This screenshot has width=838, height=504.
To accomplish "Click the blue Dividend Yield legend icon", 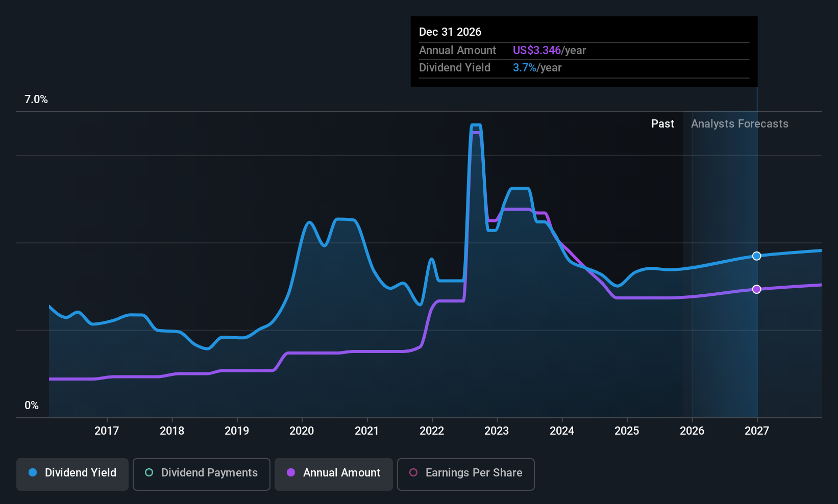I will (33, 473).
